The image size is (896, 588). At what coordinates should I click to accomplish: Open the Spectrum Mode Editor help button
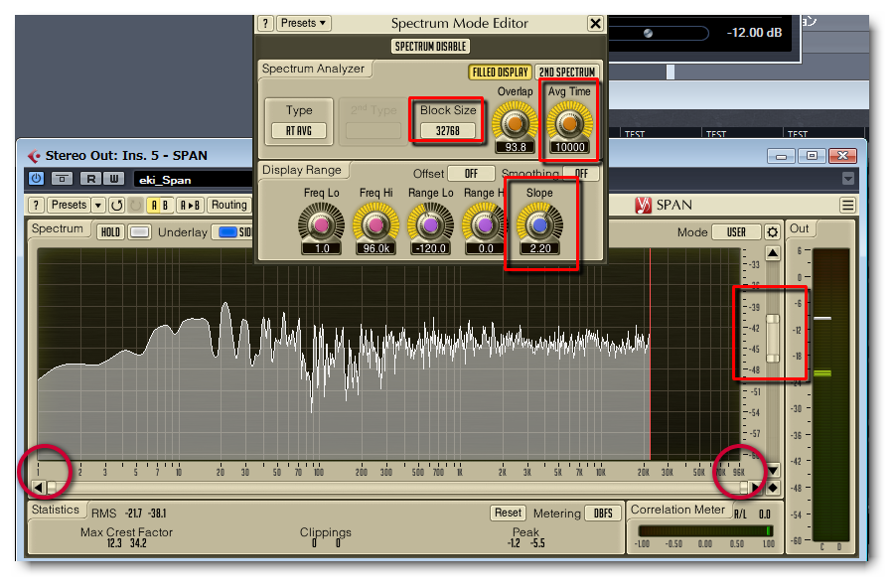click(265, 24)
